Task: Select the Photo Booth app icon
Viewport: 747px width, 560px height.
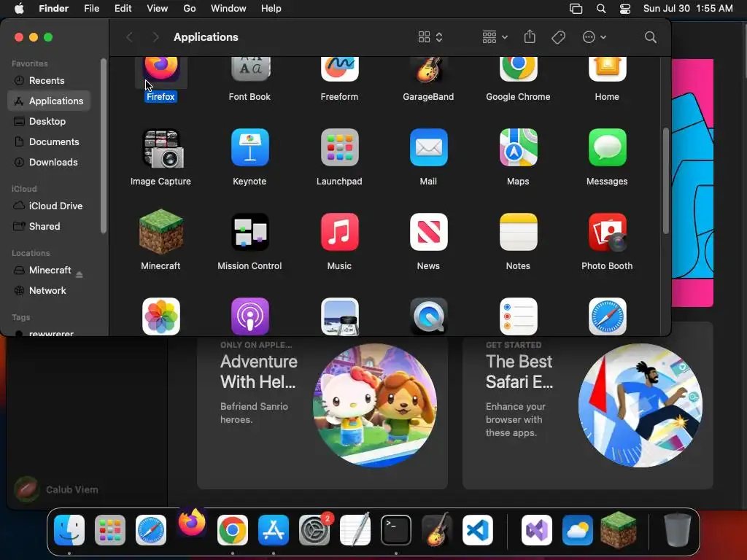Action: tap(607, 232)
